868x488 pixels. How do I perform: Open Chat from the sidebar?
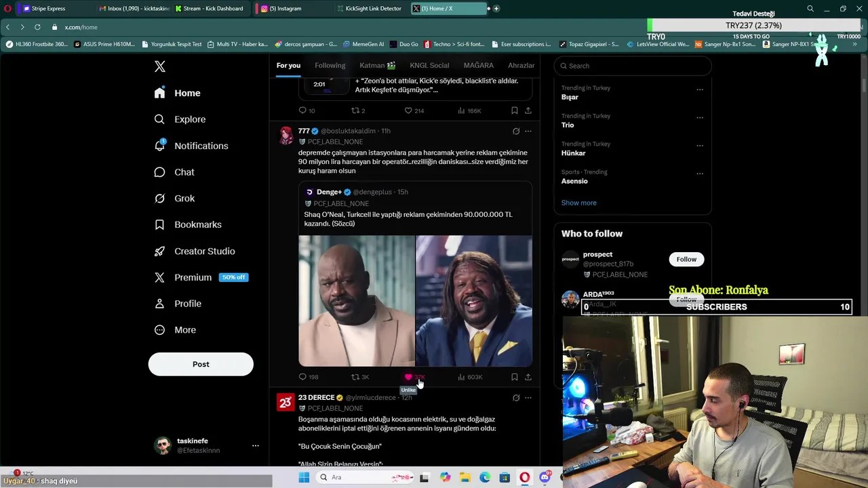click(174, 172)
